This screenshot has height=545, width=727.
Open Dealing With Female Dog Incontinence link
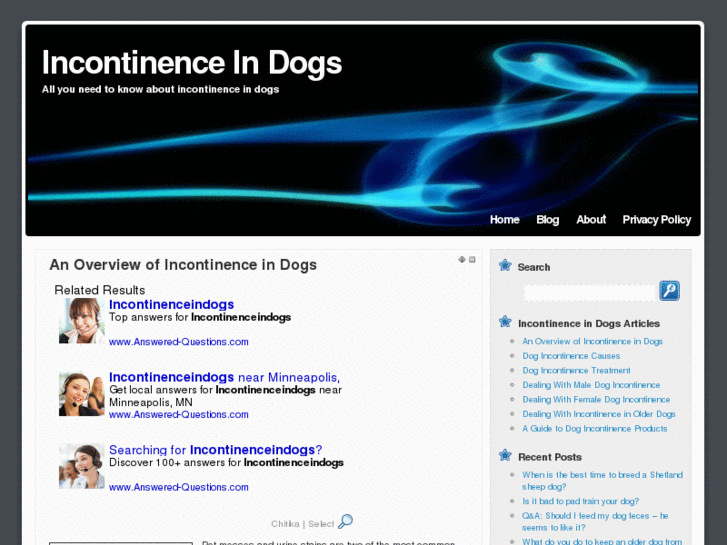(596, 399)
